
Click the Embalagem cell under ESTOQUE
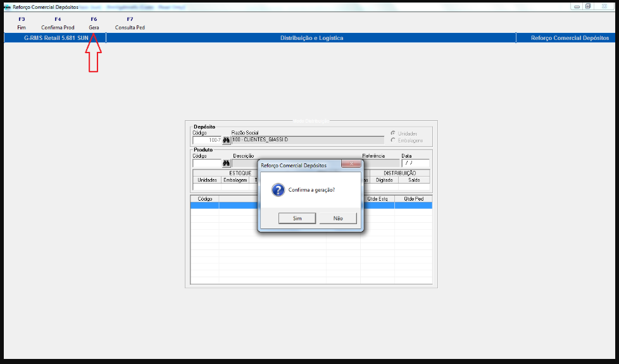235,180
